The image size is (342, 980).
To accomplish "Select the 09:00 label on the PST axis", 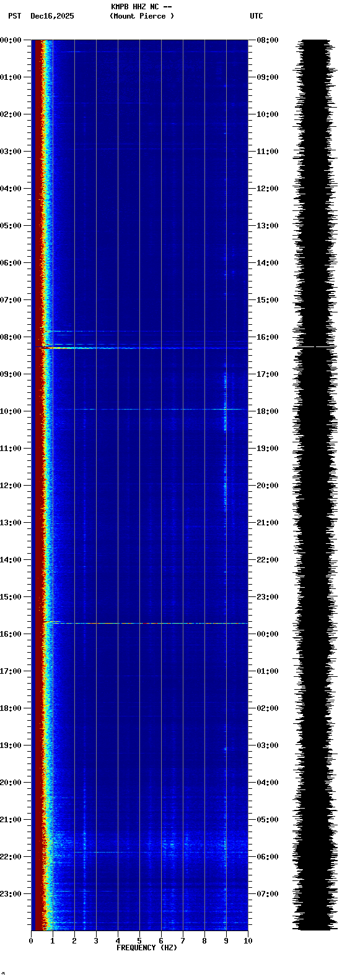I will tap(11, 374).
